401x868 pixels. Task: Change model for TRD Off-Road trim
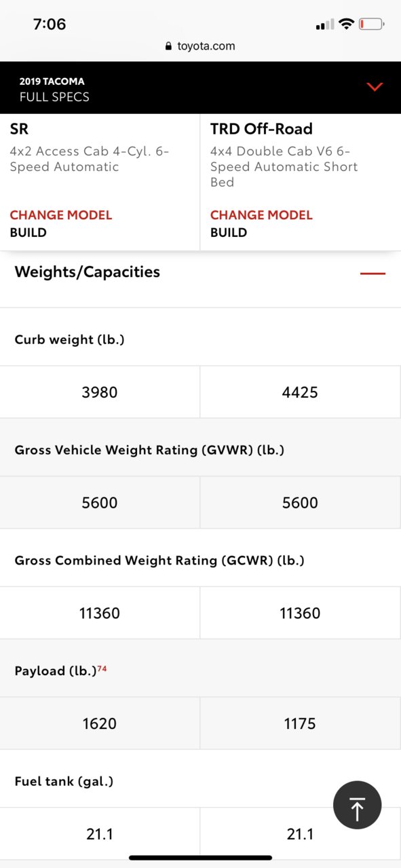[x=261, y=215]
